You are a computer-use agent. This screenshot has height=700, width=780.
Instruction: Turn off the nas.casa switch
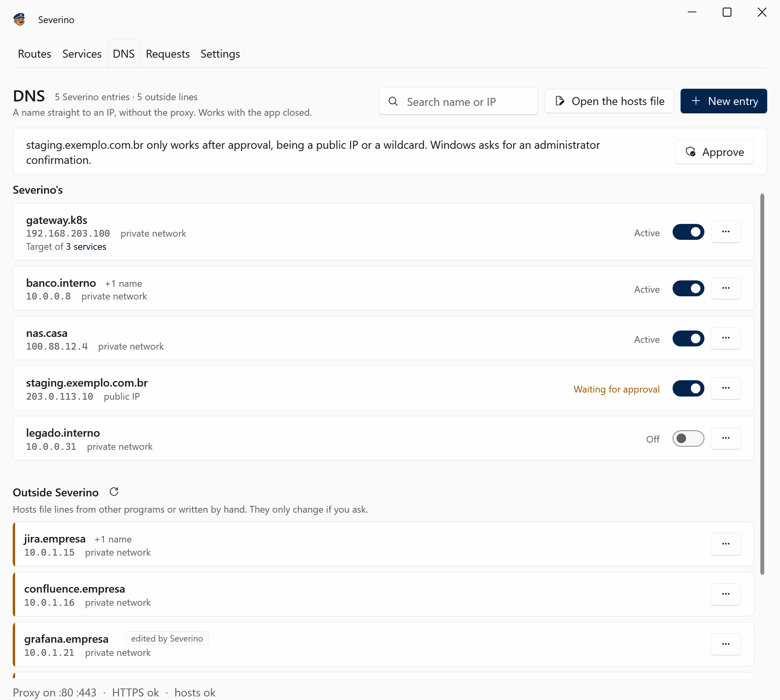click(x=688, y=339)
